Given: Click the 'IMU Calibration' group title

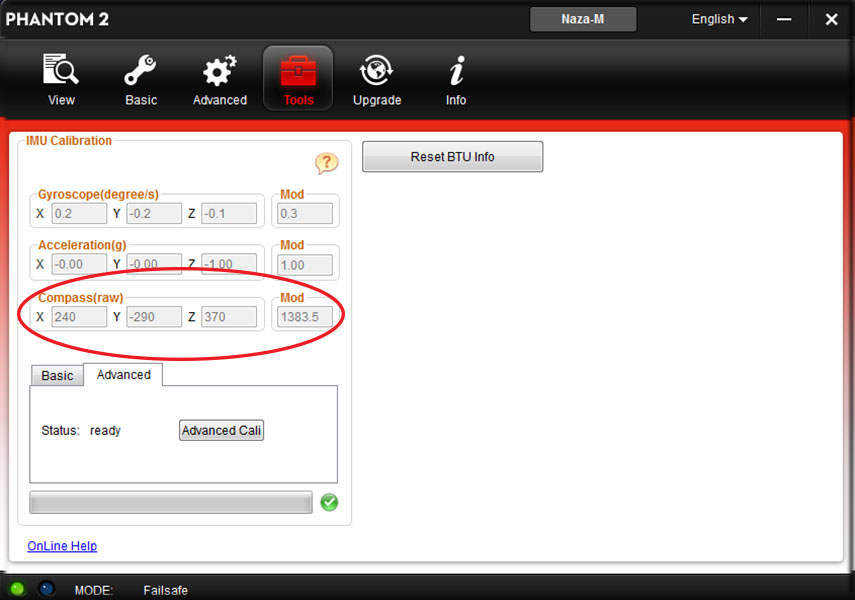Looking at the screenshot, I should [x=69, y=140].
